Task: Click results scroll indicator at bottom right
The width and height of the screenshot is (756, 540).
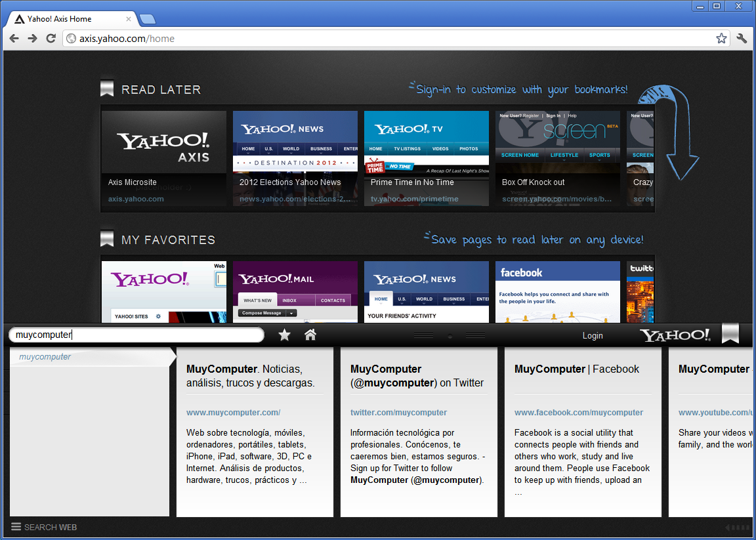Action: coord(737,528)
